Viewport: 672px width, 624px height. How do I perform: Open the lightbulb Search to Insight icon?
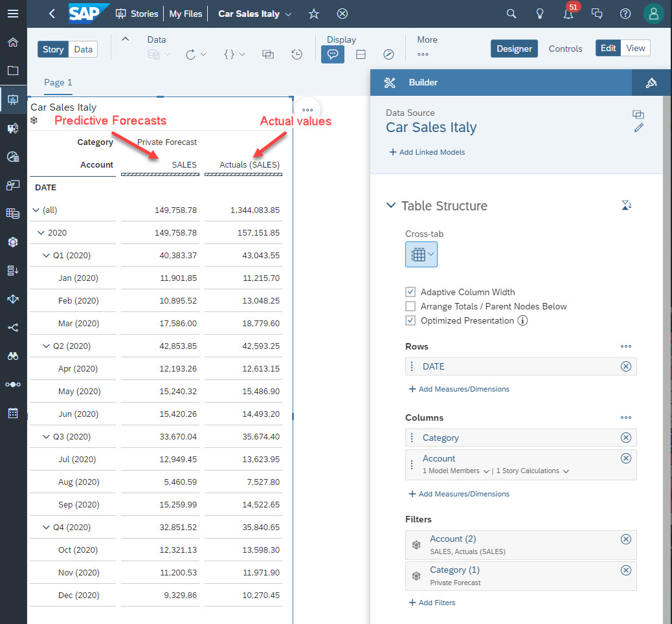pyautogui.click(x=539, y=14)
